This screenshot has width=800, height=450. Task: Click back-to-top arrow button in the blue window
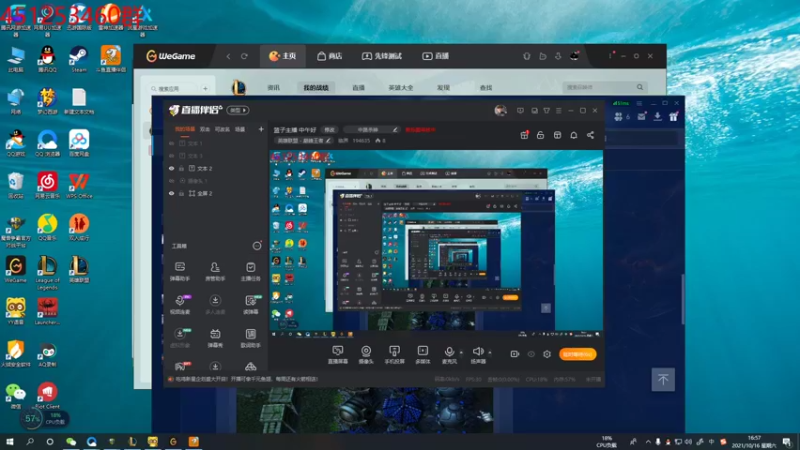click(663, 379)
